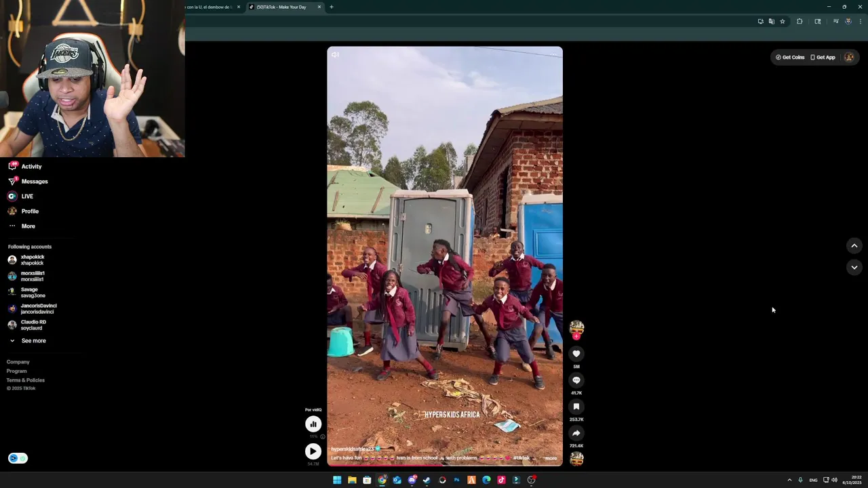Expand See more following accounts

pyautogui.click(x=28, y=340)
